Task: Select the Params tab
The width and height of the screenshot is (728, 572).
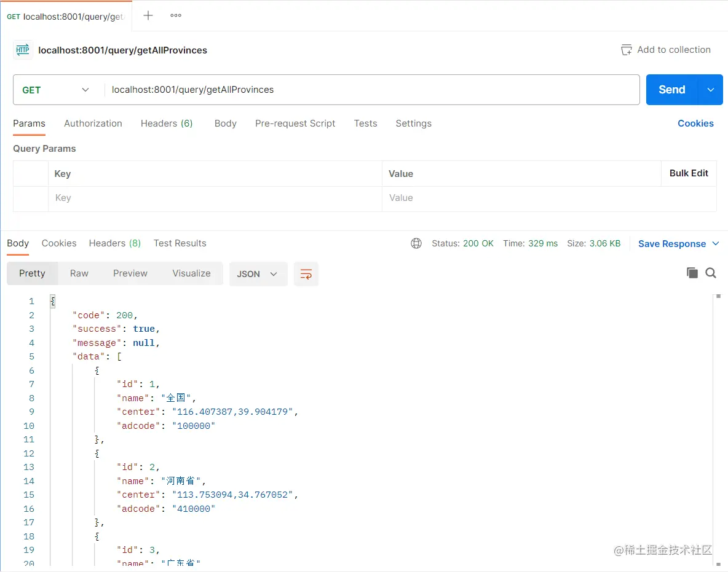Action: 29,123
